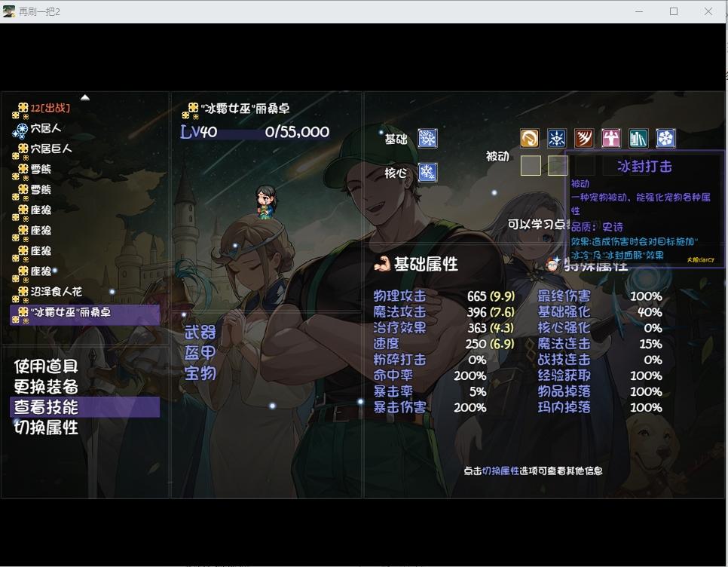Open the 更换装备 menu option
This screenshot has width=728, height=567.
click(x=46, y=387)
